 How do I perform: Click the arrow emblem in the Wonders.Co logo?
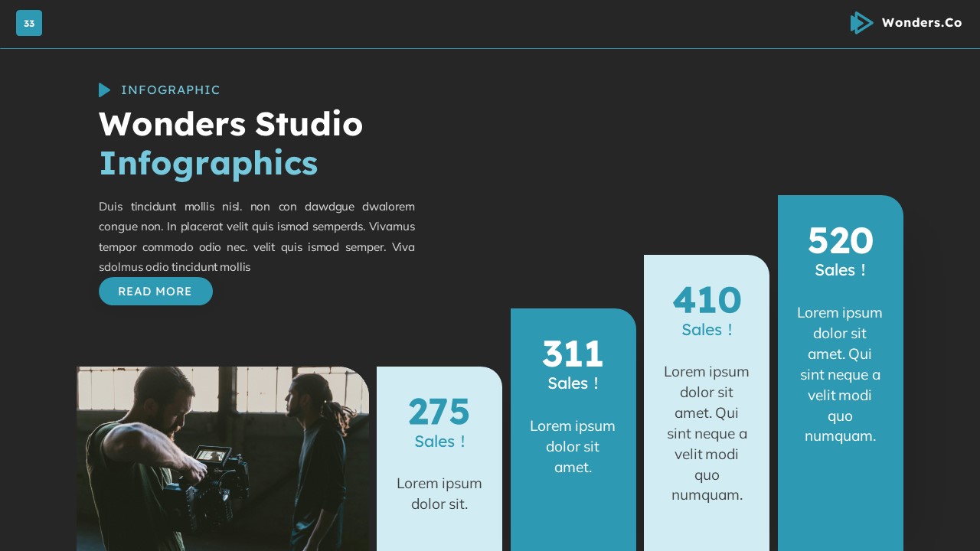click(861, 23)
